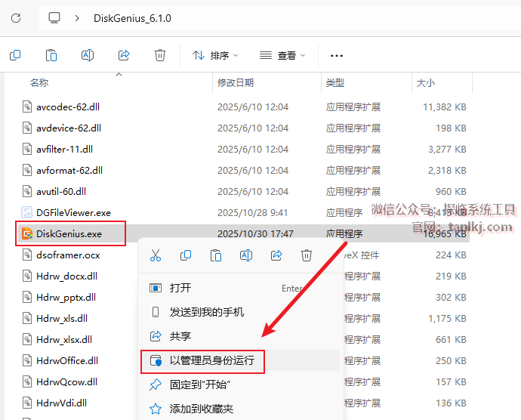The height and width of the screenshot is (420, 521).
Task: Click the toolbar Paste icon
Action: point(51,55)
